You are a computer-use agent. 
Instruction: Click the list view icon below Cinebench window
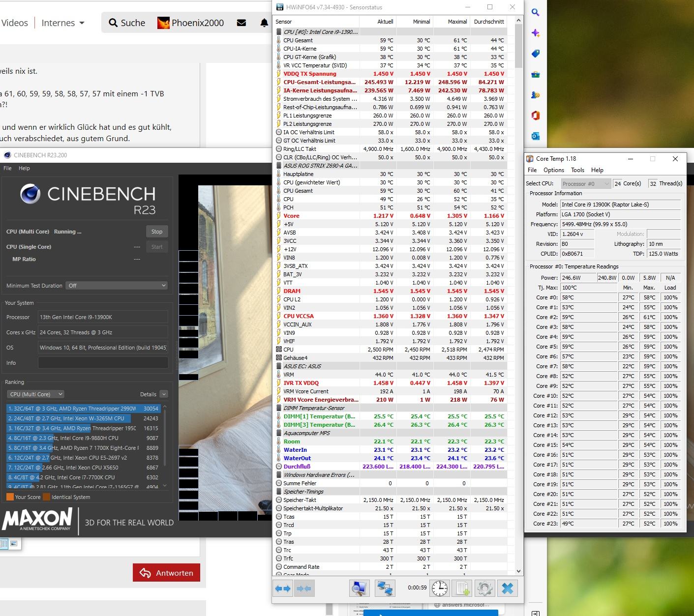[4, 543]
